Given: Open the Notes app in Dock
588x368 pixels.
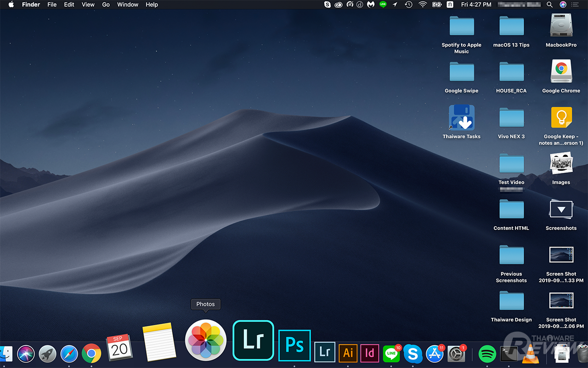Looking at the screenshot, I should point(159,342).
